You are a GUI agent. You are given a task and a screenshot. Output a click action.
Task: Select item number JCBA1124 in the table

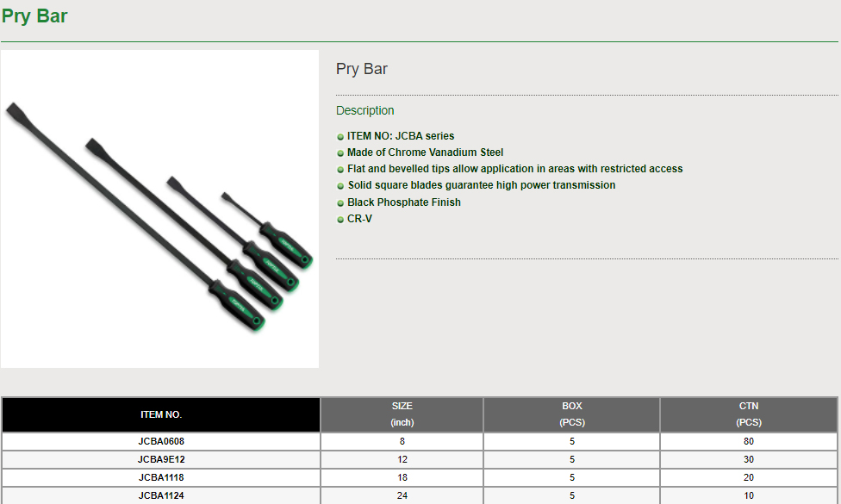point(161,495)
